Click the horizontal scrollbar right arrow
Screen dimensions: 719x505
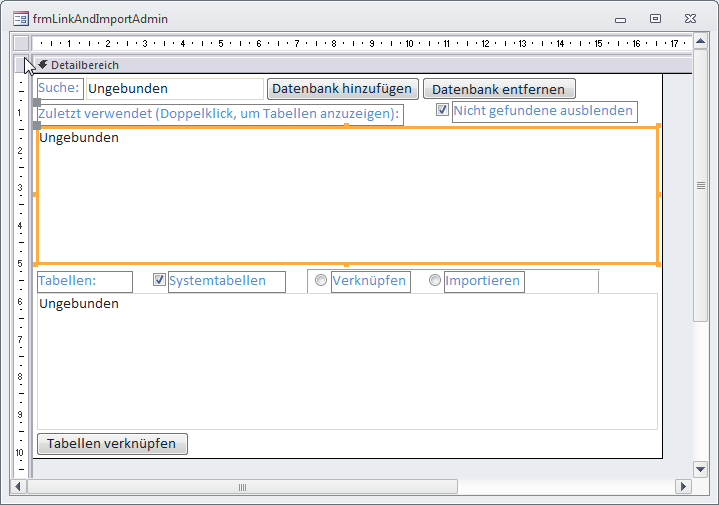point(684,487)
